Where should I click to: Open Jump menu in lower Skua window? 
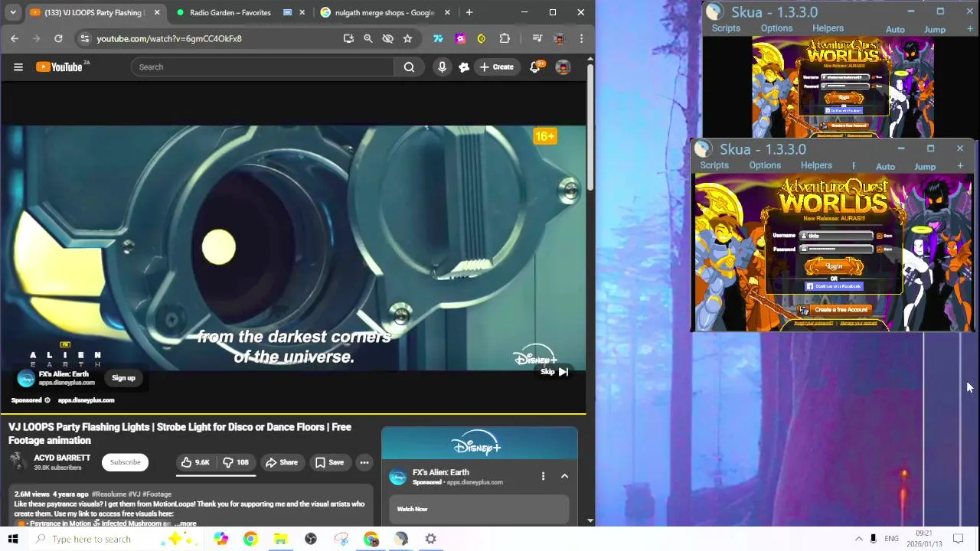pos(925,166)
